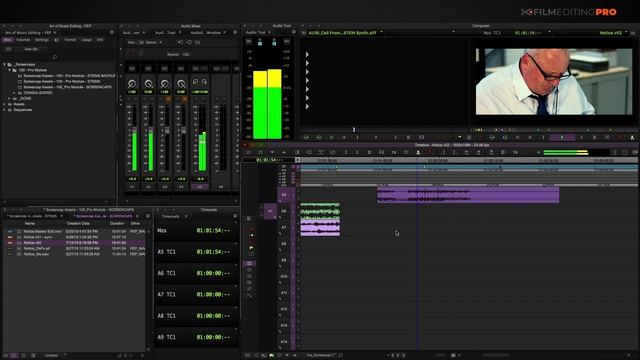Click volume fader of mixer channel A3
Viewport: 640px width, 360px height.
[167, 131]
